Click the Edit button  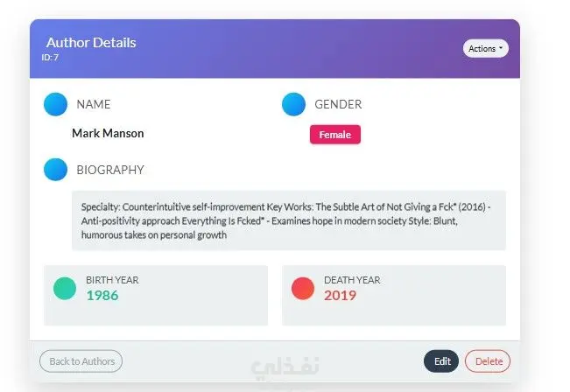tap(441, 361)
